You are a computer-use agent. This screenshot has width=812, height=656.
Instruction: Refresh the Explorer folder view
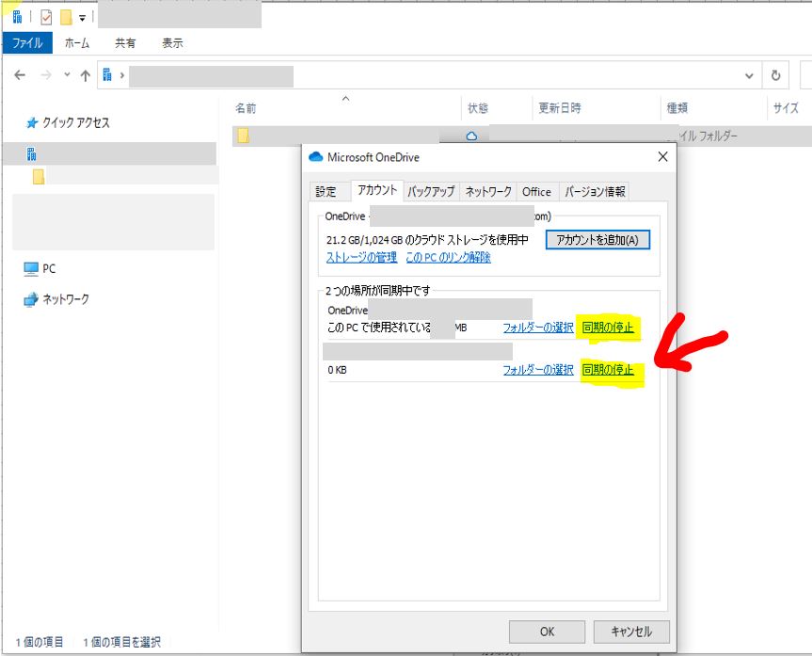coord(775,75)
